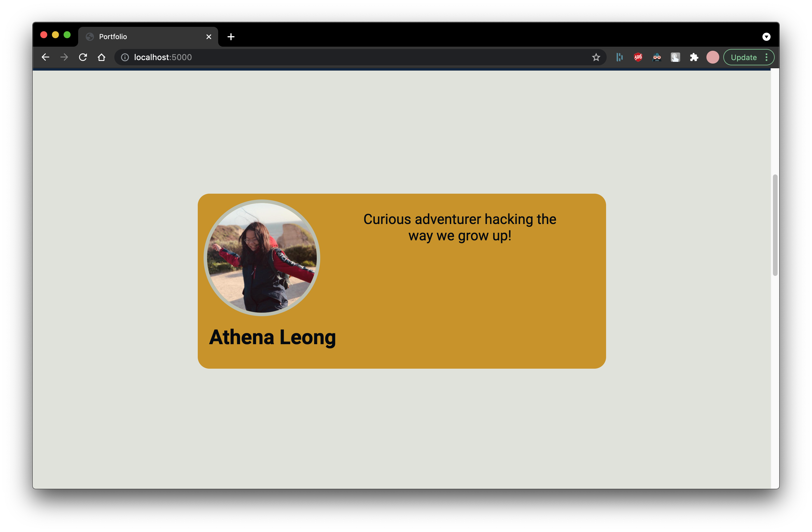Navigate back to previous page
812x532 pixels.
(45, 57)
